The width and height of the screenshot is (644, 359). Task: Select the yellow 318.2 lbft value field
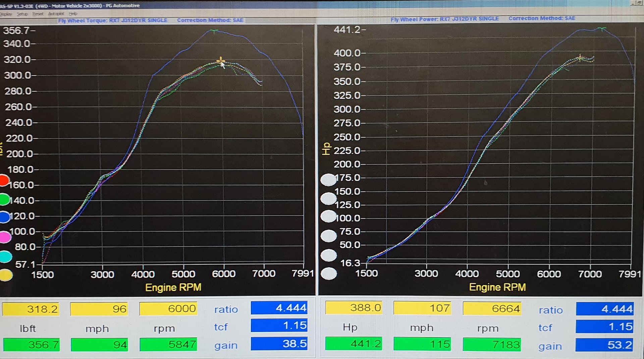coord(31,309)
